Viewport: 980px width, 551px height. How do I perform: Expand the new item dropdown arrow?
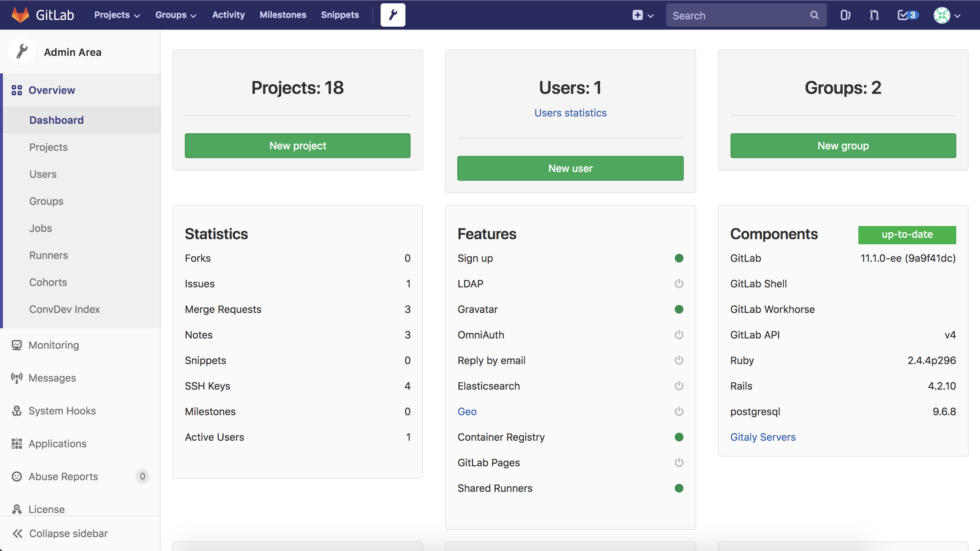click(x=651, y=16)
